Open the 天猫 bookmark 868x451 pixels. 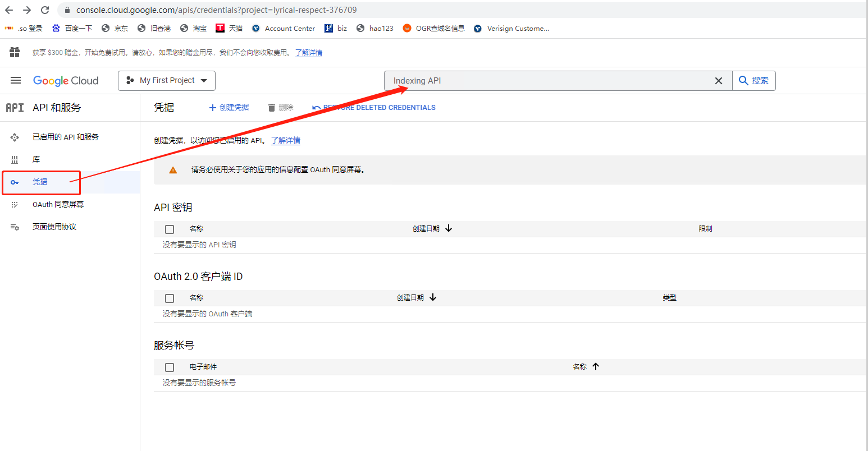pyautogui.click(x=230, y=28)
